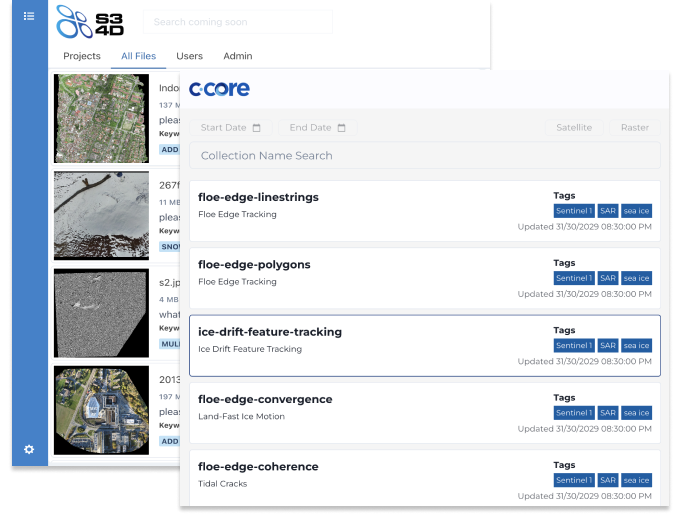
Task: Open End Date calendar picker
Action: (318, 128)
